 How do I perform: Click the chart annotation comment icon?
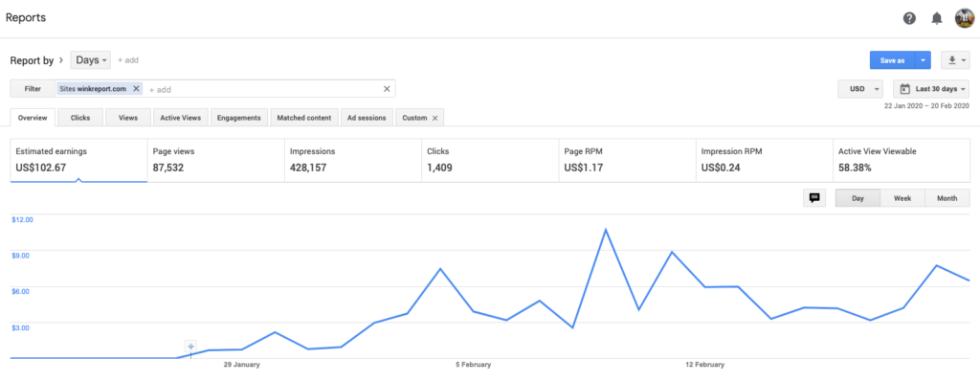tap(814, 198)
